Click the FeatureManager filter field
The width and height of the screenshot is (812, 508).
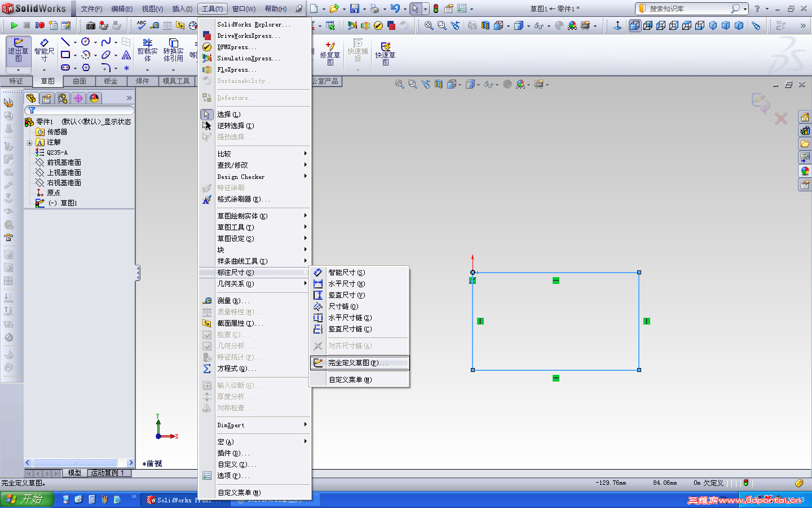click(80, 111)
